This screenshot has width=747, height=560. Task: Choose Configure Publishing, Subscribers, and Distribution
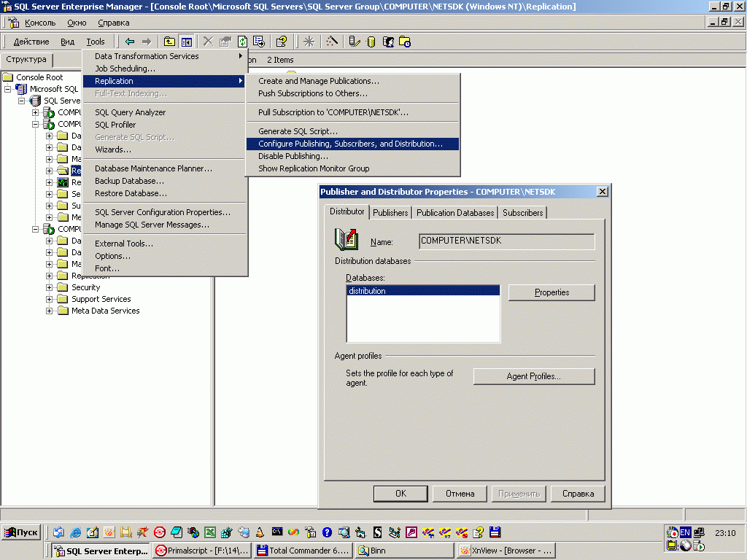pos(352,144)
